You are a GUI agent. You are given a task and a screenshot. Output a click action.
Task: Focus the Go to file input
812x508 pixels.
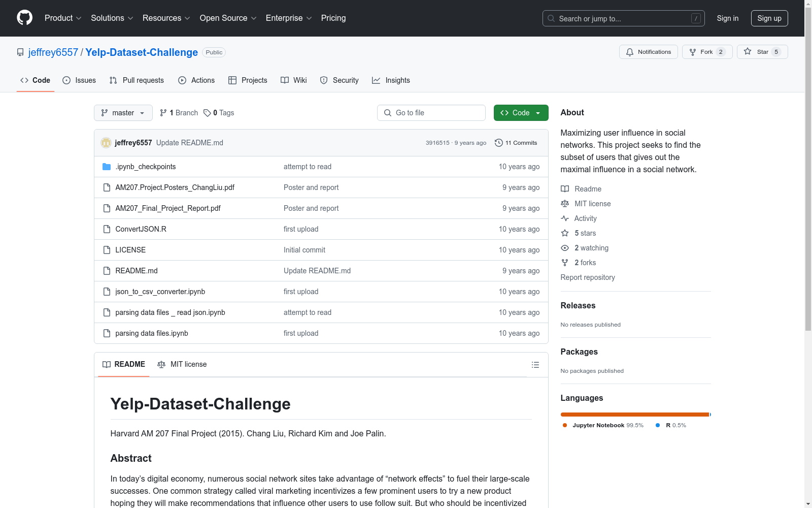[x=431, y=113]
